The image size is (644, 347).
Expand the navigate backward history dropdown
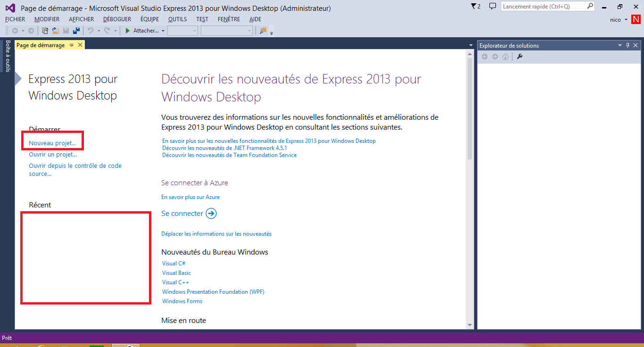(x=23, y=31)
